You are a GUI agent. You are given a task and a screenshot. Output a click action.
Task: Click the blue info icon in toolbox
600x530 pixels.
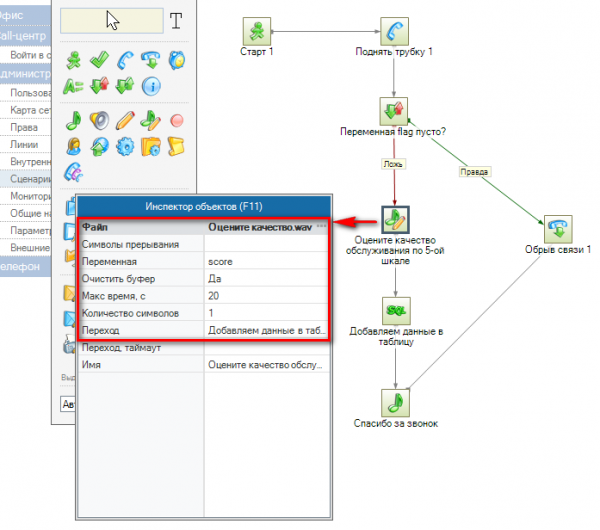point(151,86)
